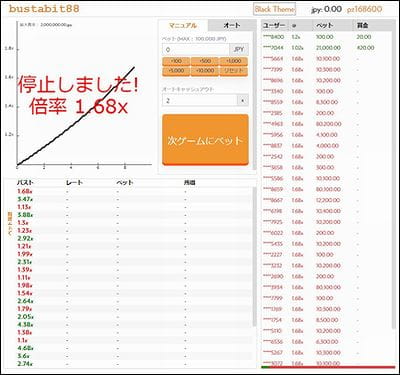Screen dimensions: 400x375
Task: Click the Black Theme button
Action: tap(274, 9)
